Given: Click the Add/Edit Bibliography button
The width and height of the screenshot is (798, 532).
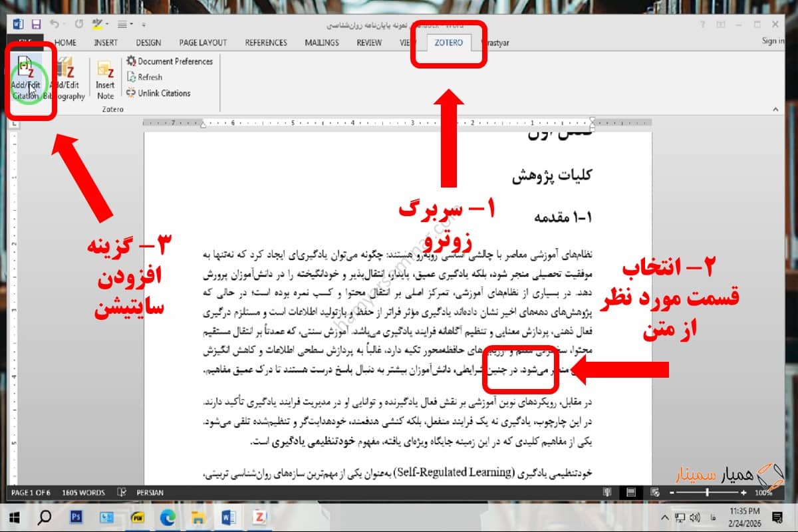Looking at the screenshot, I should [x=65, y=79].
